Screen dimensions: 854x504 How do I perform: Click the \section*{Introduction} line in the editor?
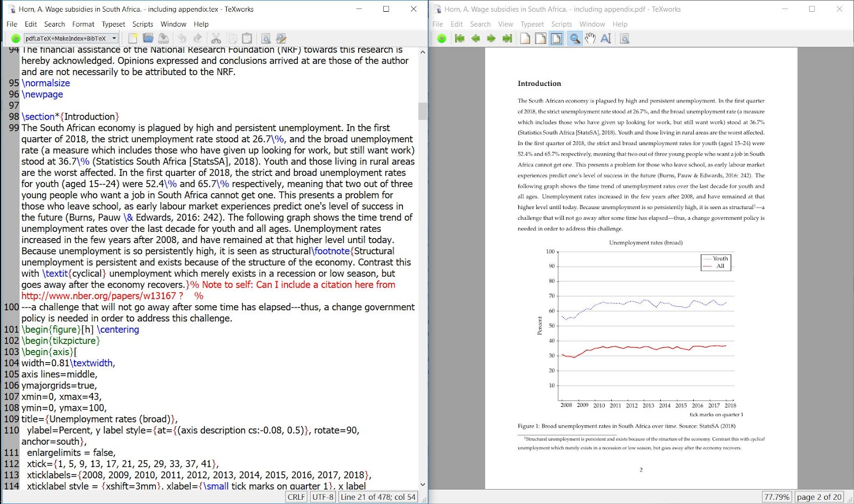click(70, 117)
